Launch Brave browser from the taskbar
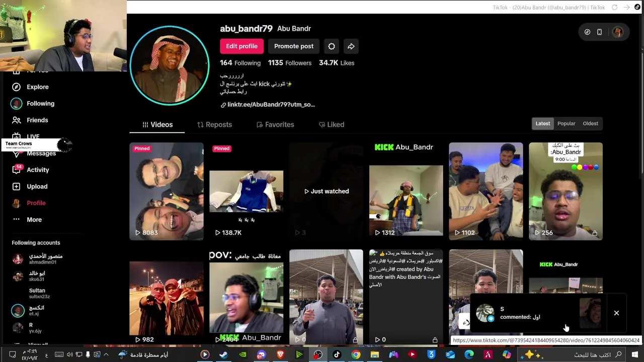This screenshot has height=362, width=644. (x=280, y=354)
